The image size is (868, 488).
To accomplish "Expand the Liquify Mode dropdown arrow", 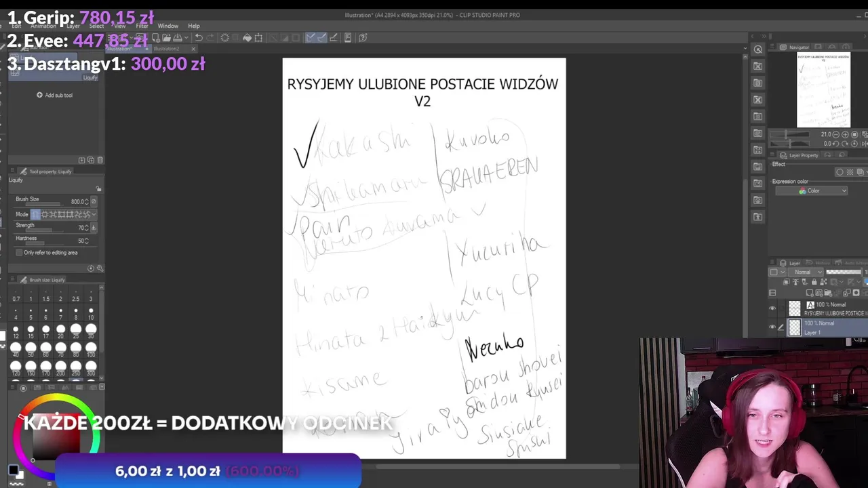I will click(94, 214).
